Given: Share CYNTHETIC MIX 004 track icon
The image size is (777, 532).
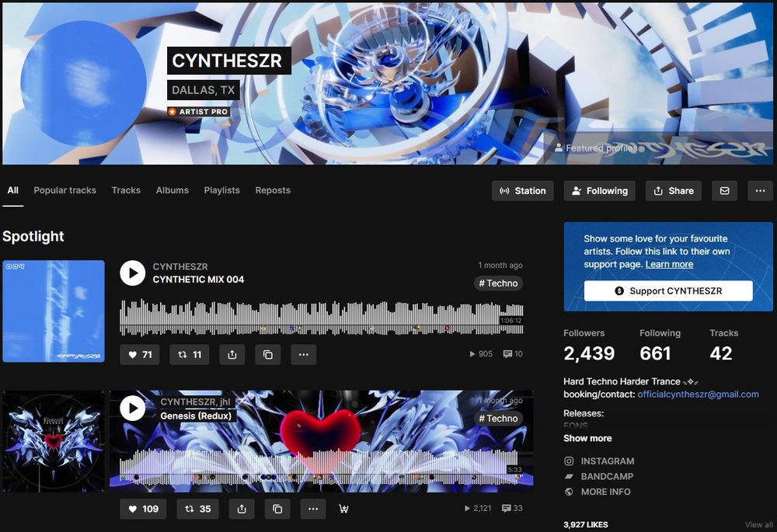Looking at the screenshot, I should pos(232,355).
